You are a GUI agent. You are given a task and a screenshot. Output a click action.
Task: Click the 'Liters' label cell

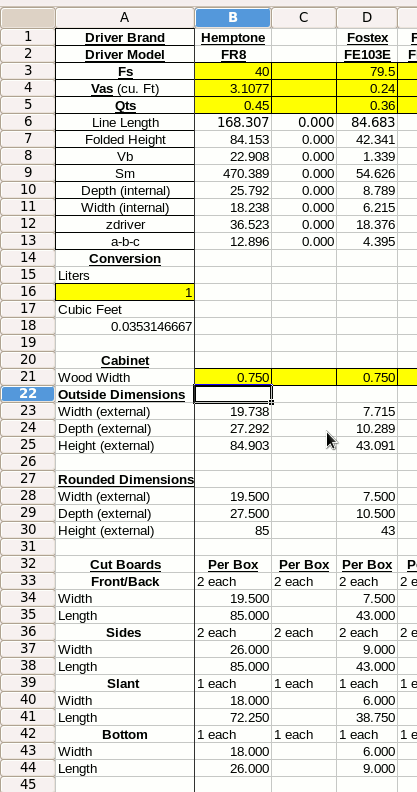click(125, 275)
